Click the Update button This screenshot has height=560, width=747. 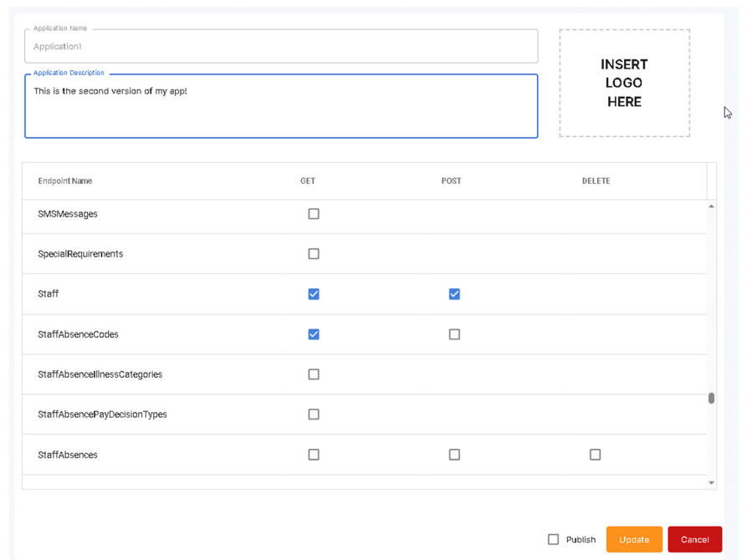pyautogui.click(x=633, y=540)
